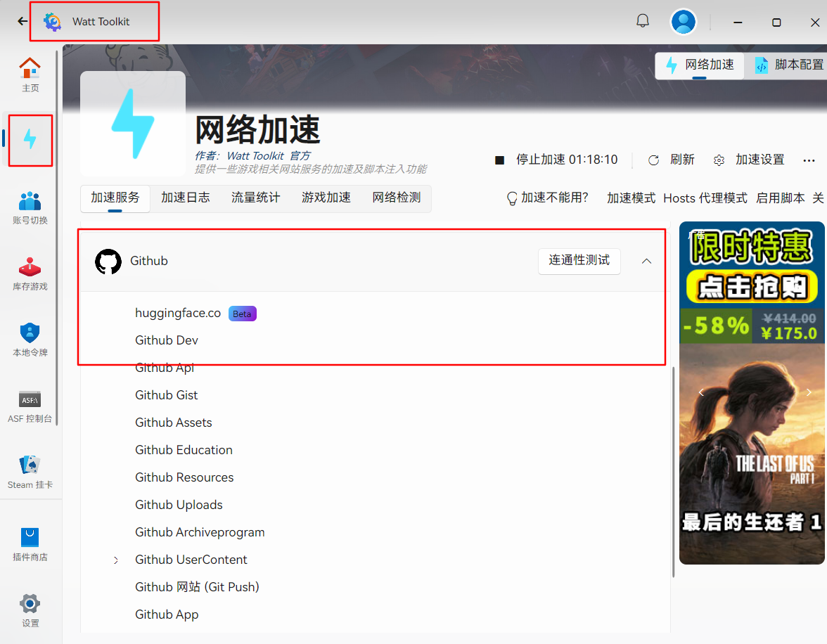The image size is (827, 644).
Task: Open the notification bell
Action: point(643,21)
